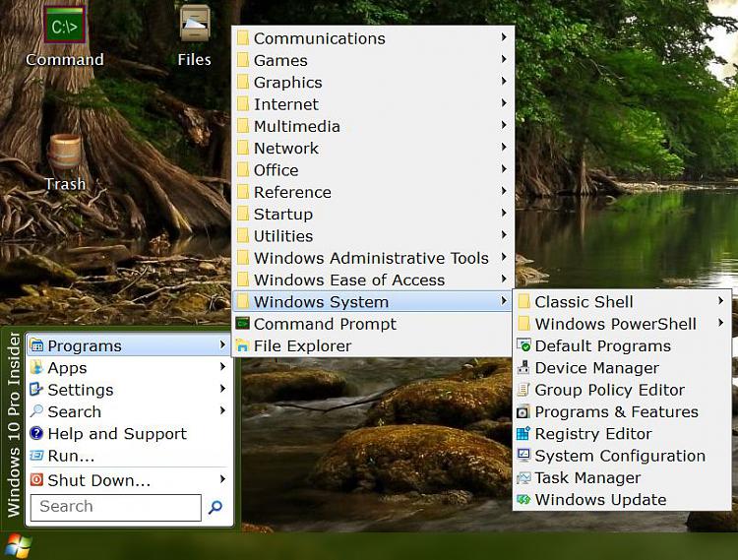Click the Task Manager icon
The width and height of the screenshot is (738, 560).
[523, 477]
